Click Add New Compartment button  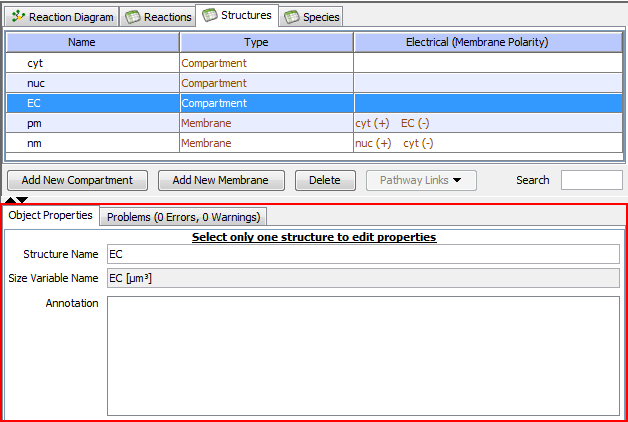77,180
